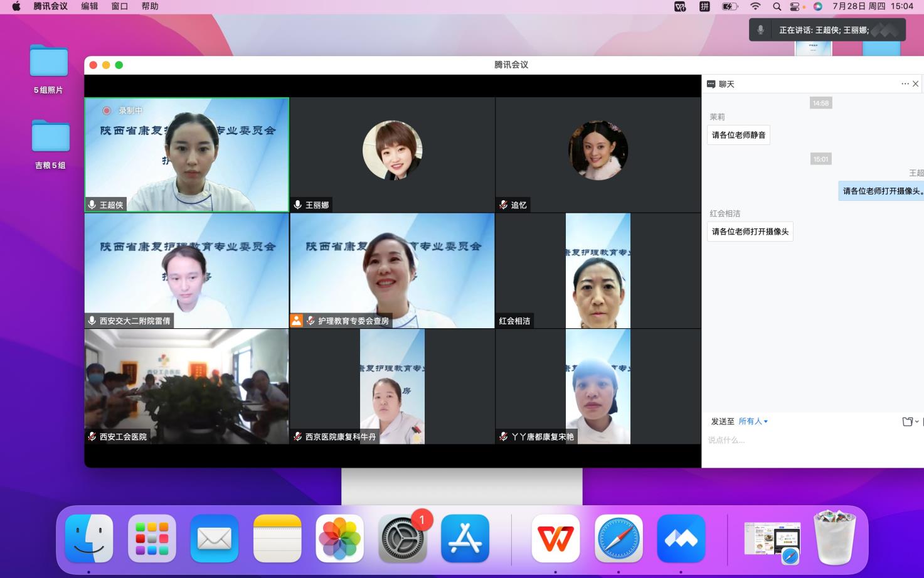Click the 说点什么 chat input field
Image resolution: width=924 pixels, height=578 pixels.
pyautogui.click(x=813, y=440)
